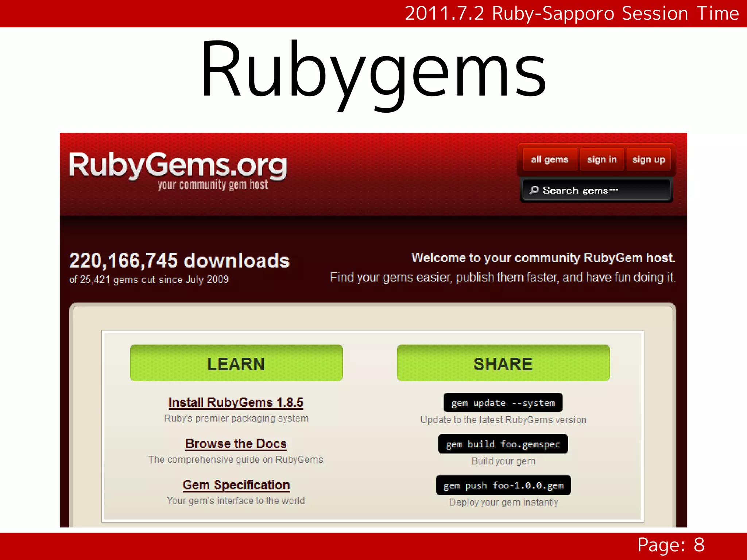Click 'Welcome to your community RubyGem host.' heading
The height and width of the screenshot is (560, 747).
(543, 258)
